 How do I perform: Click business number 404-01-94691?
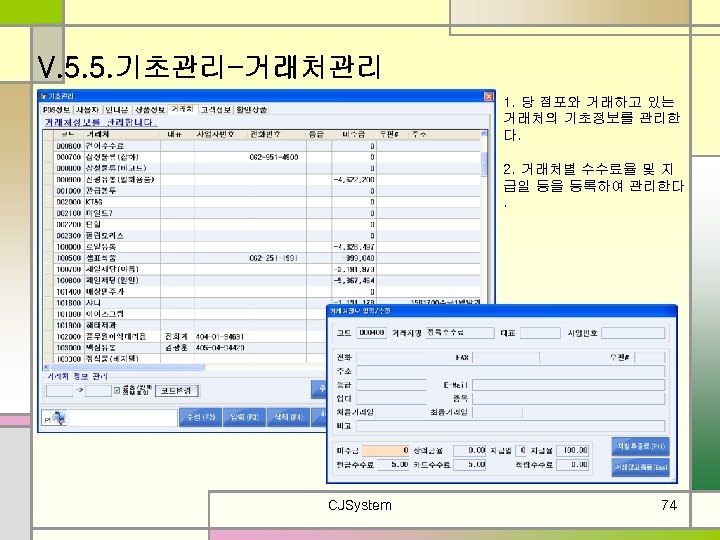[x=219, y=337]
